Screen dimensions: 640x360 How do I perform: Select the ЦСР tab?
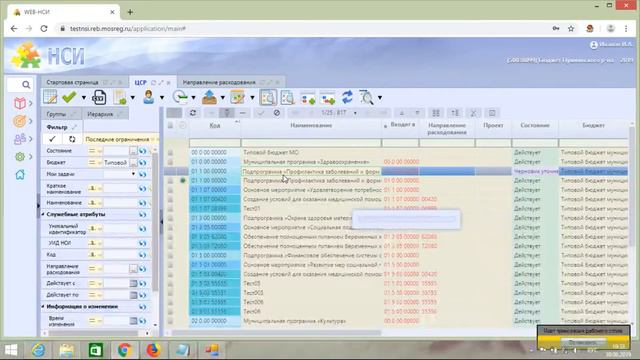coord(140,82)
